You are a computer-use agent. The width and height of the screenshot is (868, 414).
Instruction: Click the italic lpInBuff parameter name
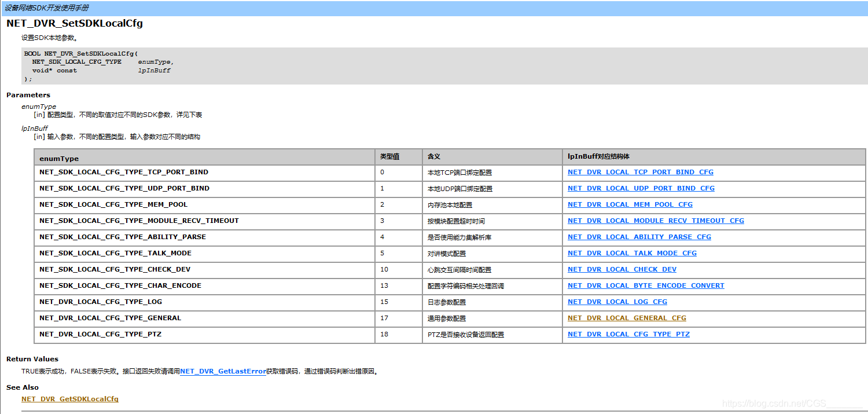click(x=35, y=129)
